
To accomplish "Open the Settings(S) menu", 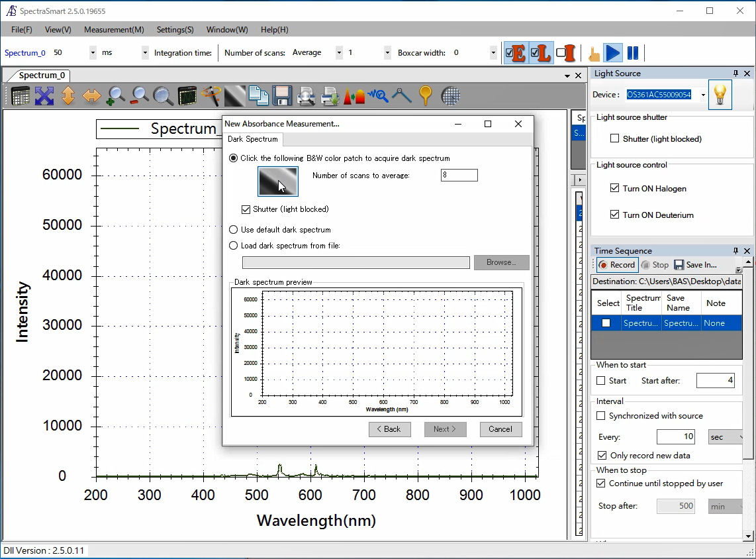I will point(175,30).
